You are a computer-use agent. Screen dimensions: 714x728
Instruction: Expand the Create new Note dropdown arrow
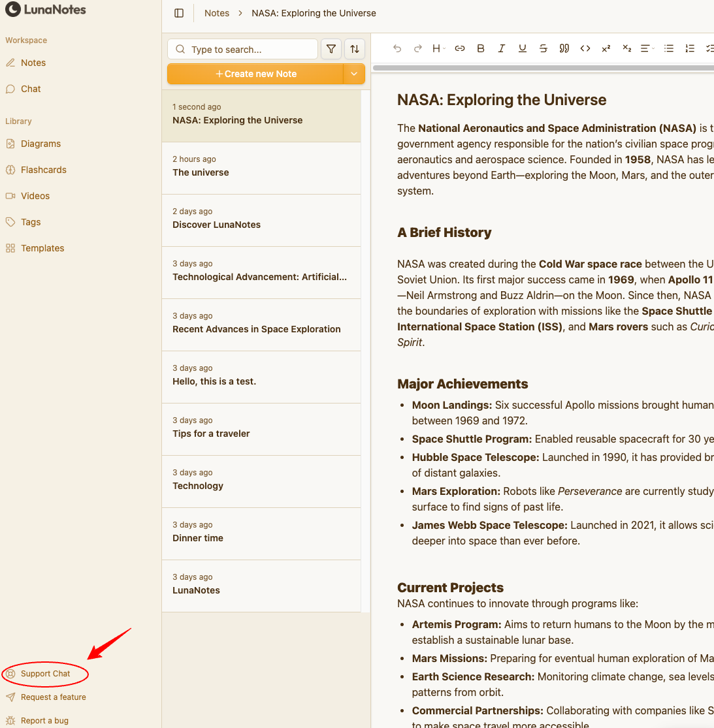(354, 74)
